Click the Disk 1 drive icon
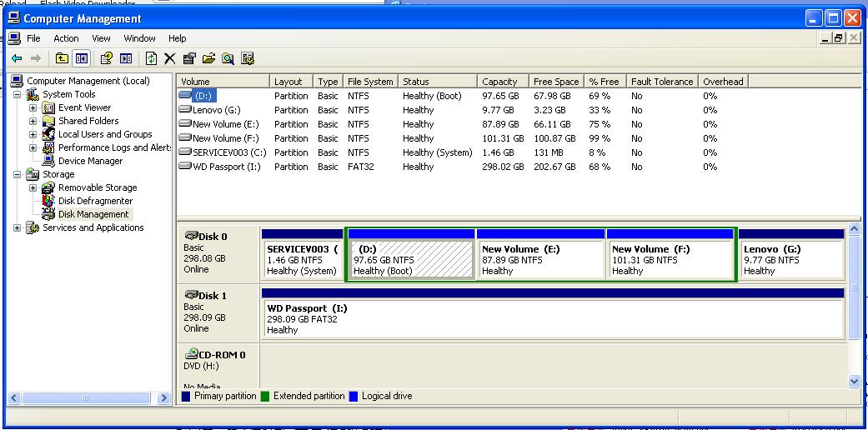The image size is (868, 430). [x=192, y=295]
